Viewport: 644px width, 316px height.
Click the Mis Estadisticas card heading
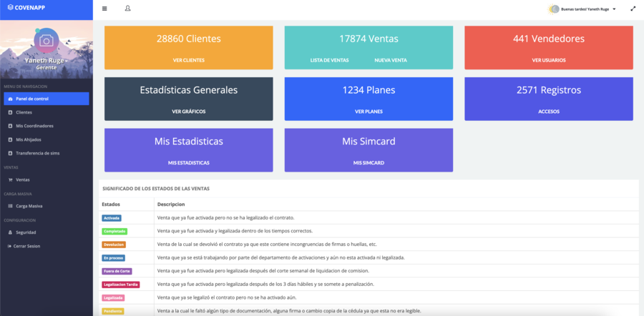[x=188, y=141]
